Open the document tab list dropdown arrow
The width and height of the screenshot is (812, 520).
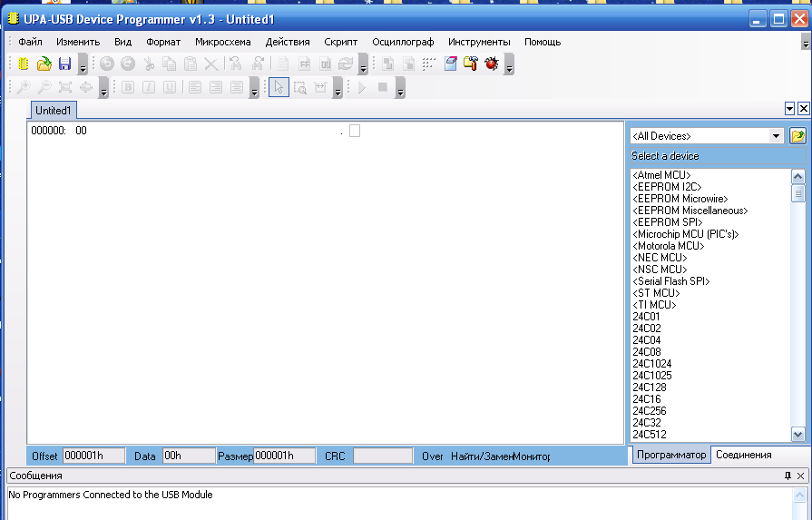(x=789, y=109)
